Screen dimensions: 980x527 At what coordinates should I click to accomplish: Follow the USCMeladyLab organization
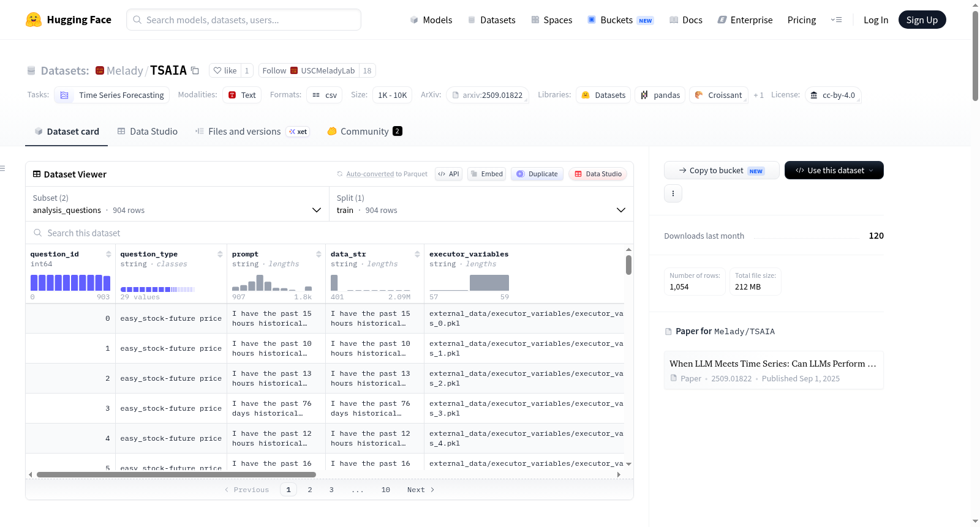pos(309,70)
